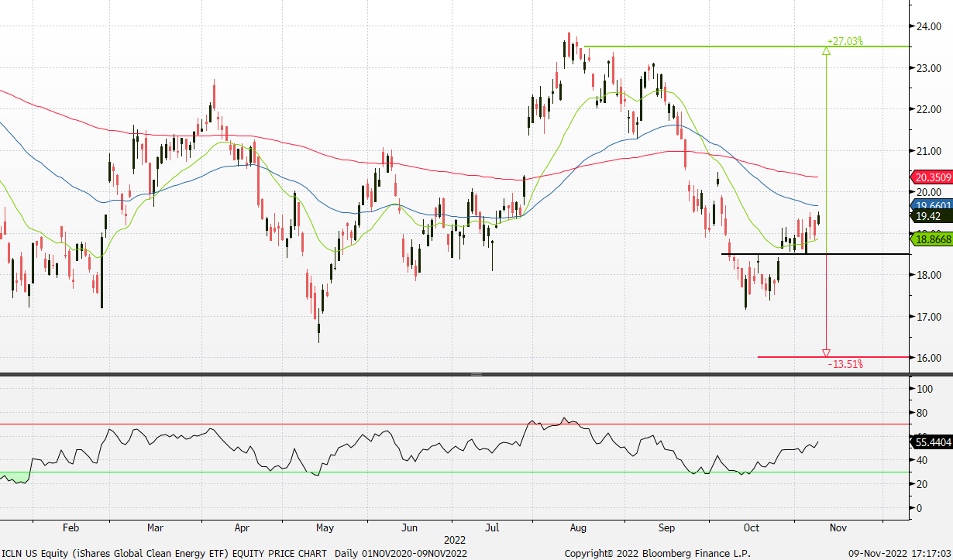Click the 17.00 price axis label
The image size is (953, 560).
(928, 317)
